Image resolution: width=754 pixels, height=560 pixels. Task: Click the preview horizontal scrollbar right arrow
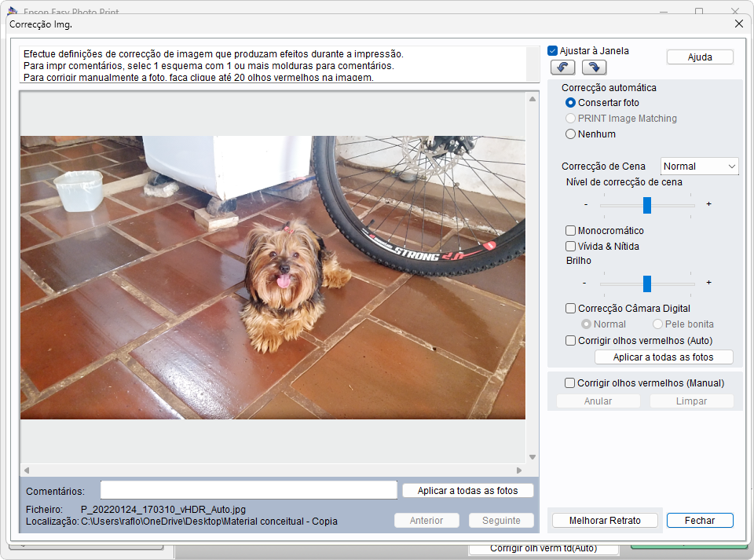(x=519, y=470)
